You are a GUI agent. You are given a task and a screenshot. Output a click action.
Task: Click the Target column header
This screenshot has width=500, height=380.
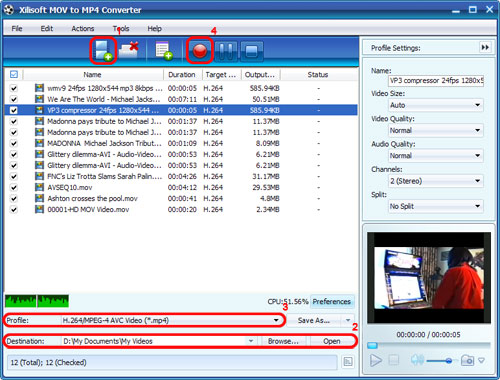(221, 75)
